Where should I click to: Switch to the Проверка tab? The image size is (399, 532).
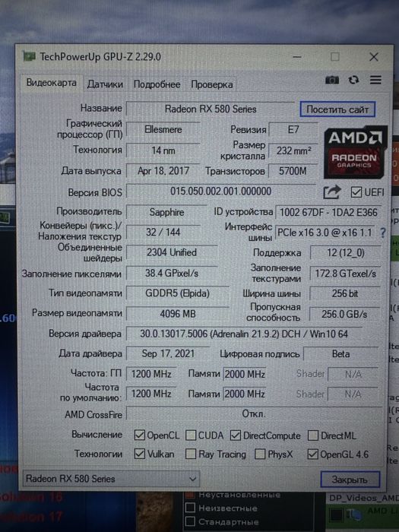(x=212, y=84)
